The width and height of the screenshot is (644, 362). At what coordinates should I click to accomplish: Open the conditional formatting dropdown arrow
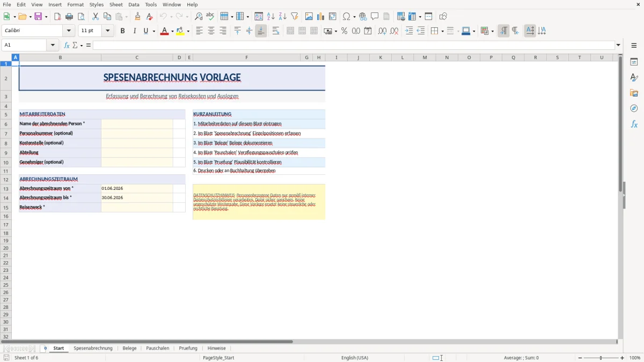point(492,31)
